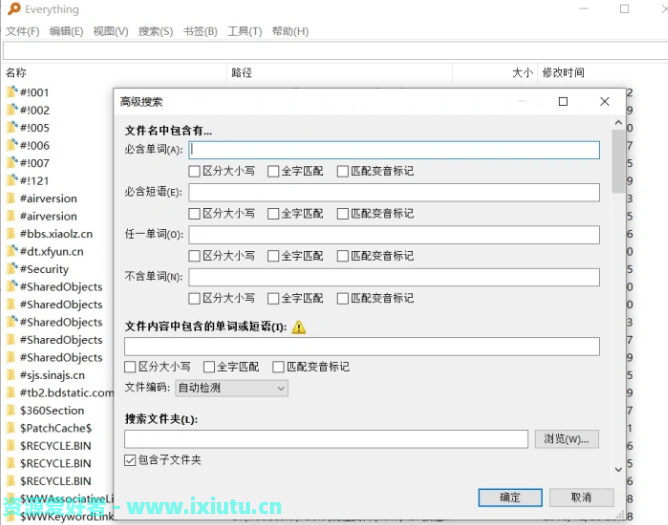Click folder icon of #bbs.xiaolz.cn

[x=12, y=234]
